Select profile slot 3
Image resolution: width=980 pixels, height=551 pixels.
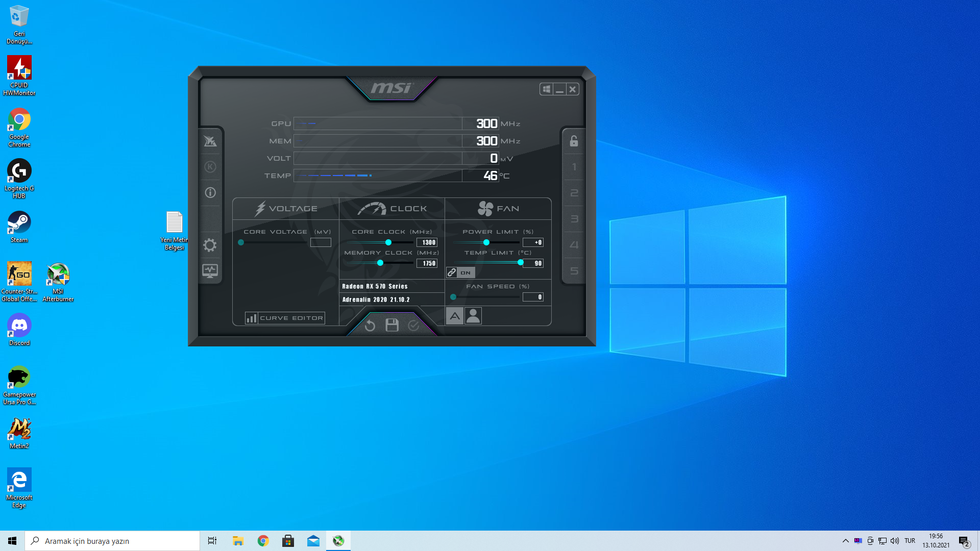click(x=574, y=219)
